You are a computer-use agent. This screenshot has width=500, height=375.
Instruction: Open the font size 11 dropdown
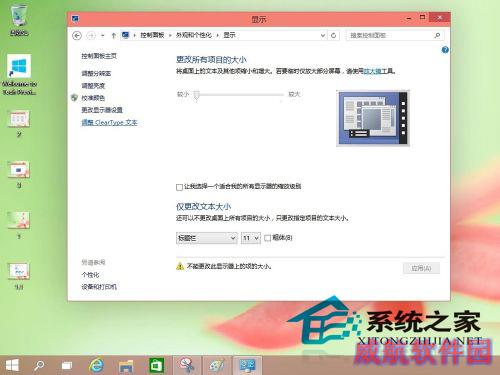pyautogui.click(x=251, y=238)
